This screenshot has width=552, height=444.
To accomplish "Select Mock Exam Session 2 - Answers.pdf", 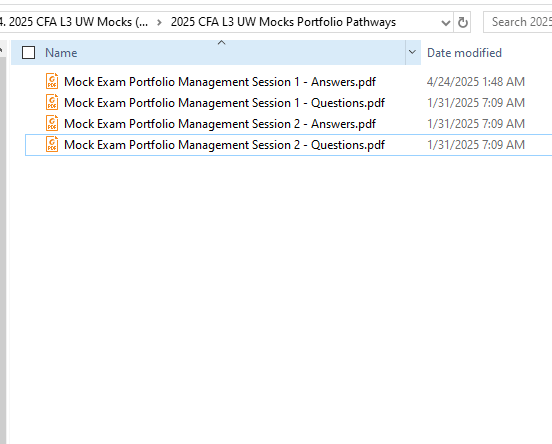I will click(220, 124).
